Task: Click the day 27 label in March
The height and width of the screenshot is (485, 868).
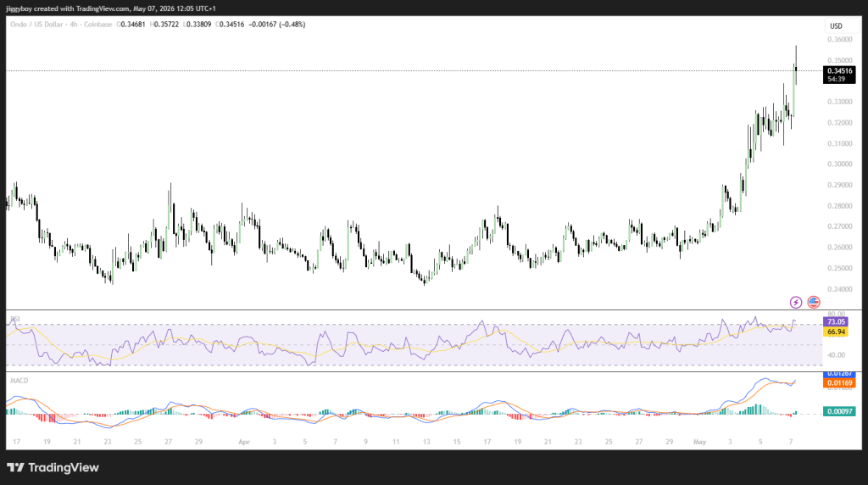Action: coord(169,442)
